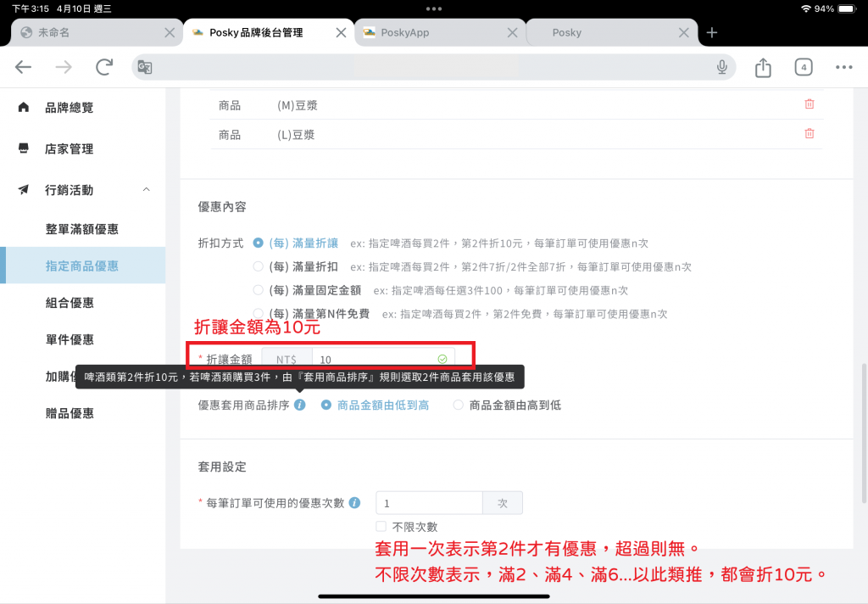Image resolution: width=868 pixels, height=604 pixels.
Task: Click the Wi-Fi status icon
Action: point(806,8)
